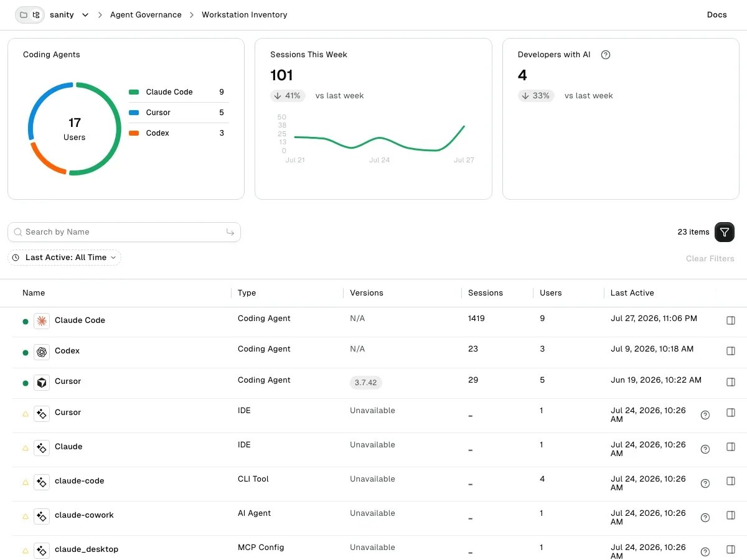
Task: Sort by the Name column header
Action: coord(34,293)
